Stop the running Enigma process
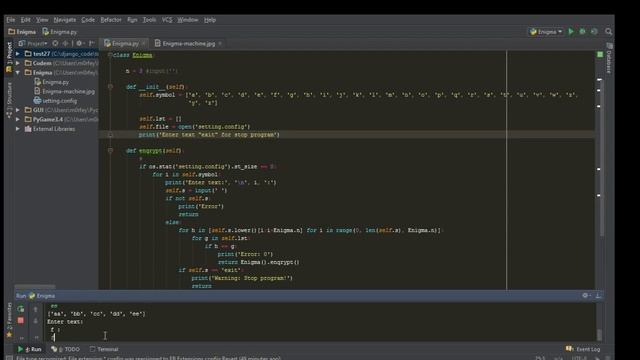Screen dimensions: 640x360 pyautogui.click(x=21, y=320)
